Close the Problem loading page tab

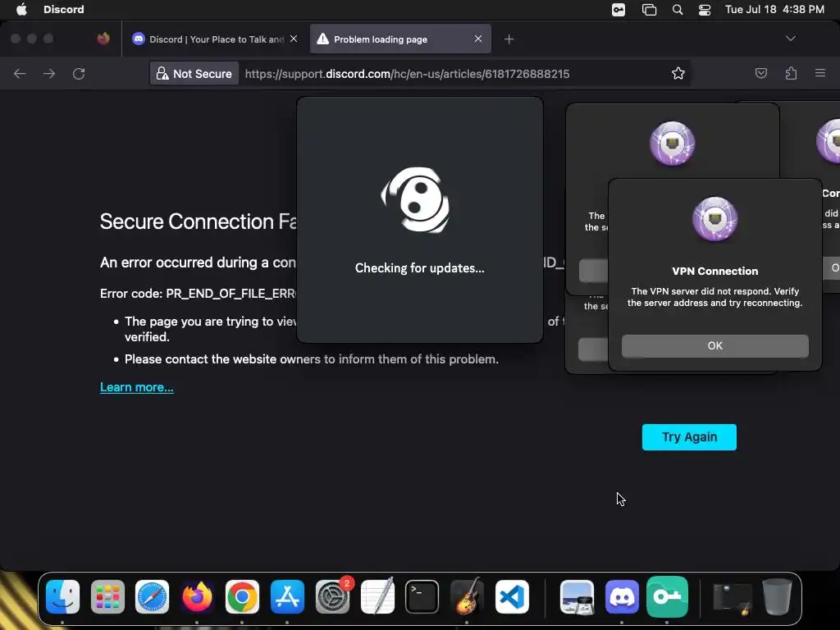pyautogui.click(x=478, y=39)
